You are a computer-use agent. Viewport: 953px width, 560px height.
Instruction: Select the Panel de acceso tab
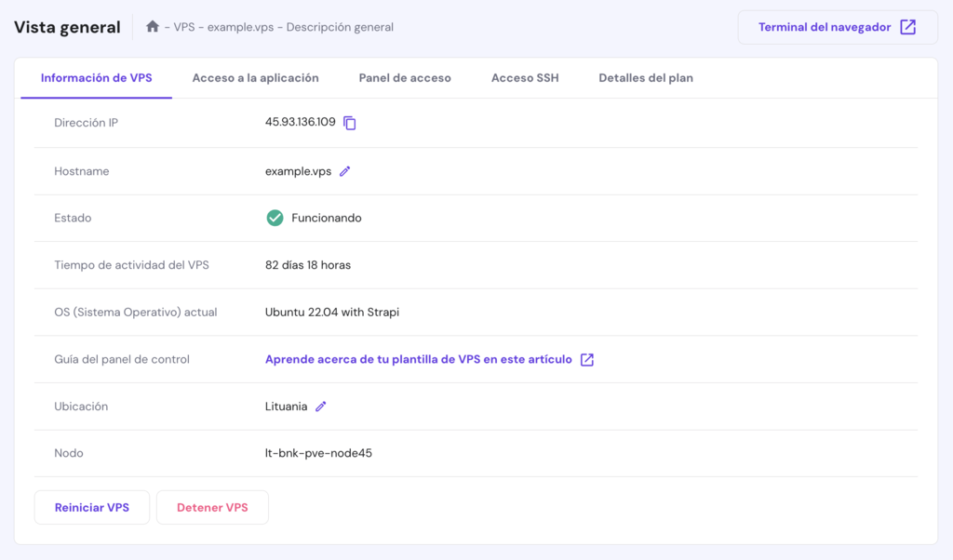point(405,78)
